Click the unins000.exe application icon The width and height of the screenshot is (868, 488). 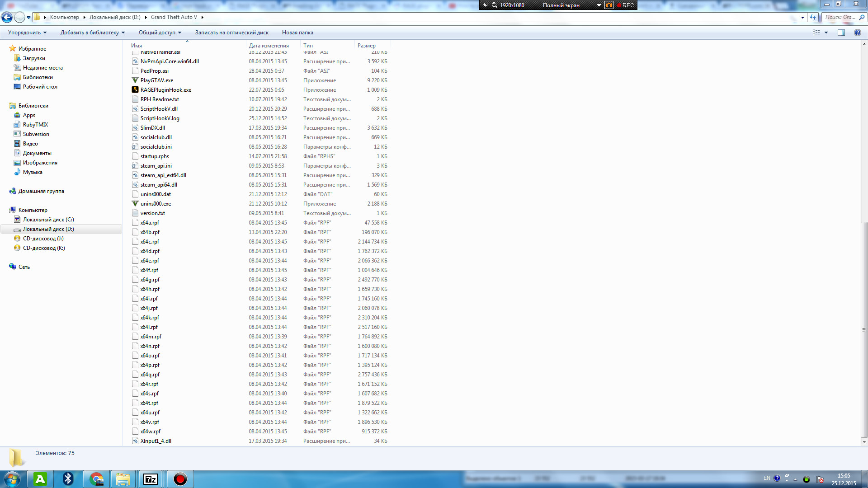pyautogui.click(x=135, y=204)
